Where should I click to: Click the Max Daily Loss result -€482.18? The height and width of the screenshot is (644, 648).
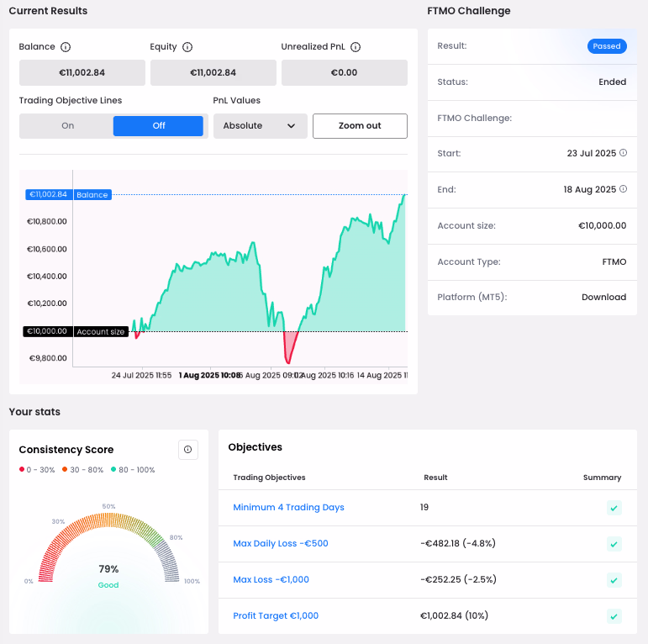click(x=458, y=544)
